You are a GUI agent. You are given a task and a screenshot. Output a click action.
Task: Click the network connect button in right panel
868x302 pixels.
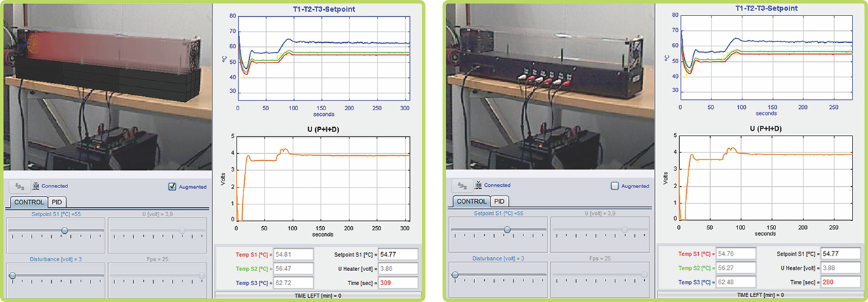point(462,185)
